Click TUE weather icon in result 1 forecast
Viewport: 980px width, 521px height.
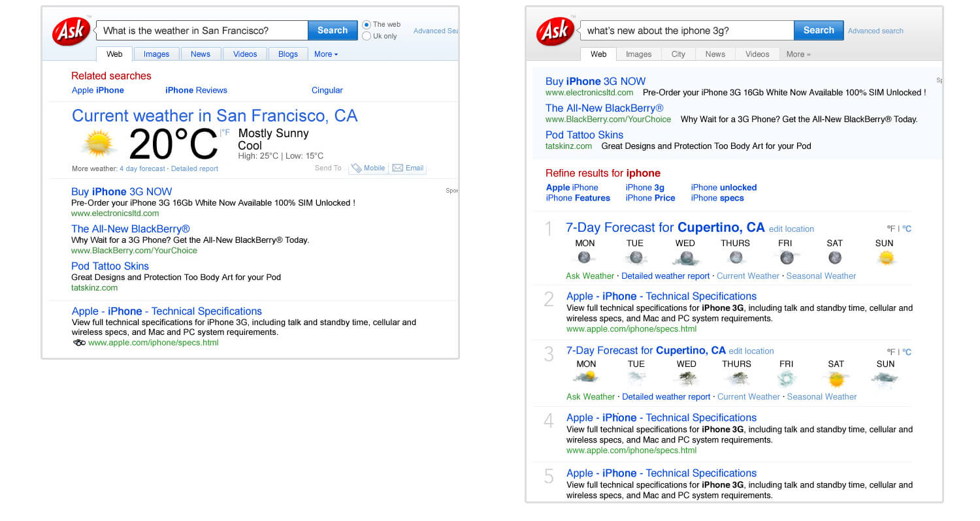(x=635, y=258)
